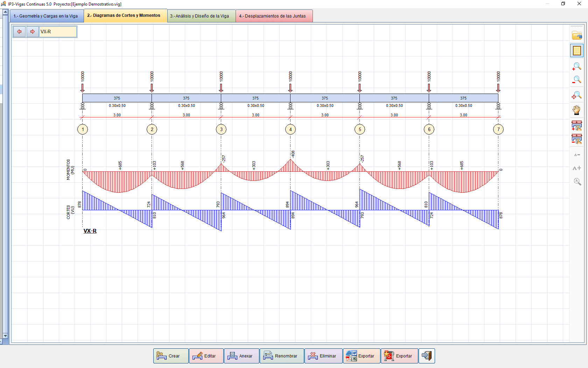Increase the diagram text size
This screenshot has width=588, height=368.
577,168
